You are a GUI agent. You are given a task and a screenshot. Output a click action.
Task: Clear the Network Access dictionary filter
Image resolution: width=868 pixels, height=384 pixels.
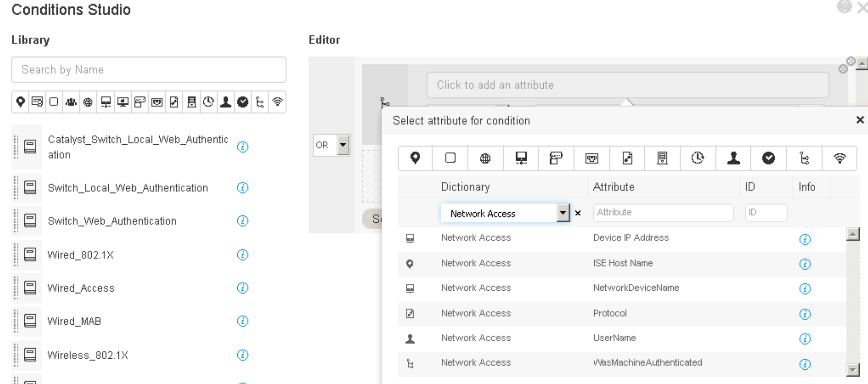click(578, 213)
